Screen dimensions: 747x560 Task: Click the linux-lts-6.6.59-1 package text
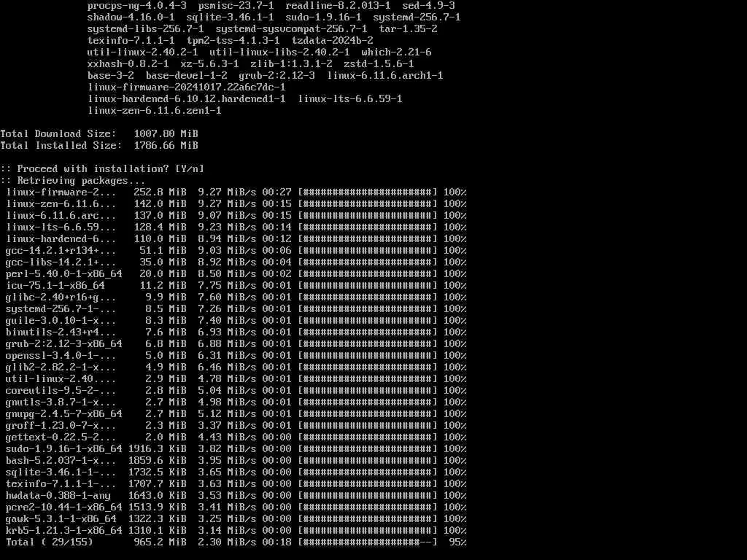(350, 98)
